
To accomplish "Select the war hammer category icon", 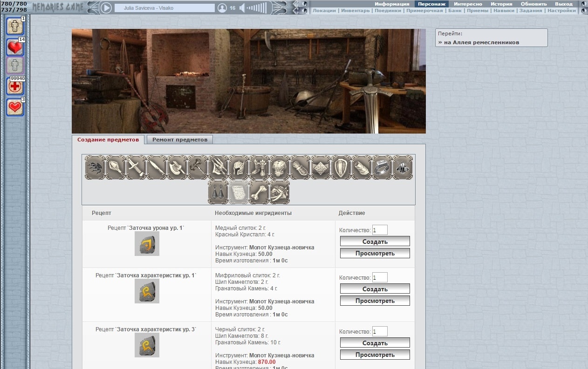I will point(198,168).
